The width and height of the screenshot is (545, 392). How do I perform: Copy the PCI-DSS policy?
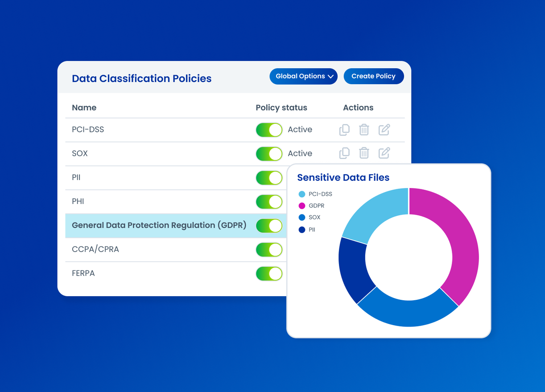click(x=344, y=130)
